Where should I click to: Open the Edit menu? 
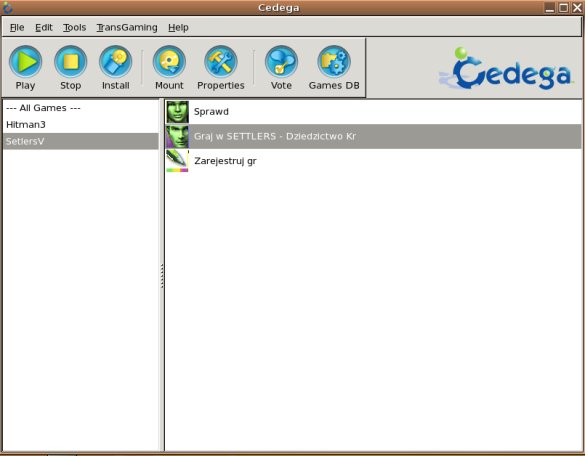click(x=44, y=27)
